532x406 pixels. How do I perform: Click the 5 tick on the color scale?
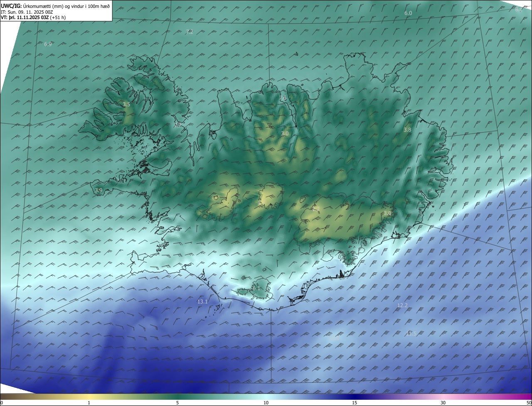point(177,403)
